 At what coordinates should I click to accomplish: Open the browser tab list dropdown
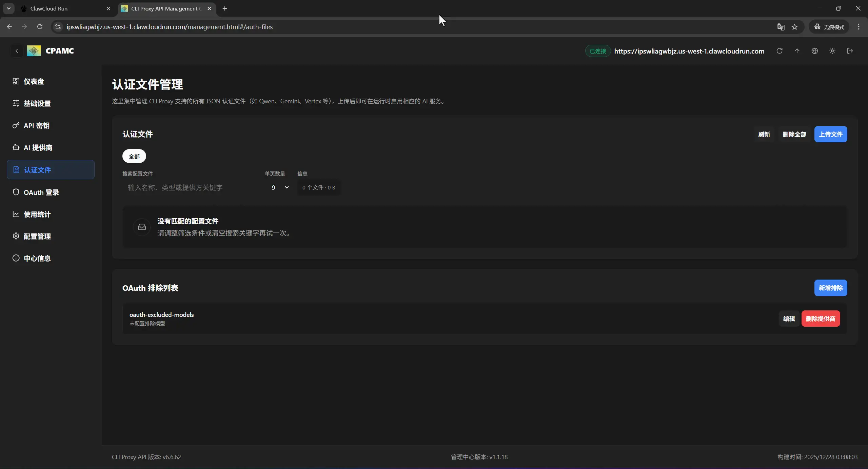pyautogui.click(x=8, y=8)
